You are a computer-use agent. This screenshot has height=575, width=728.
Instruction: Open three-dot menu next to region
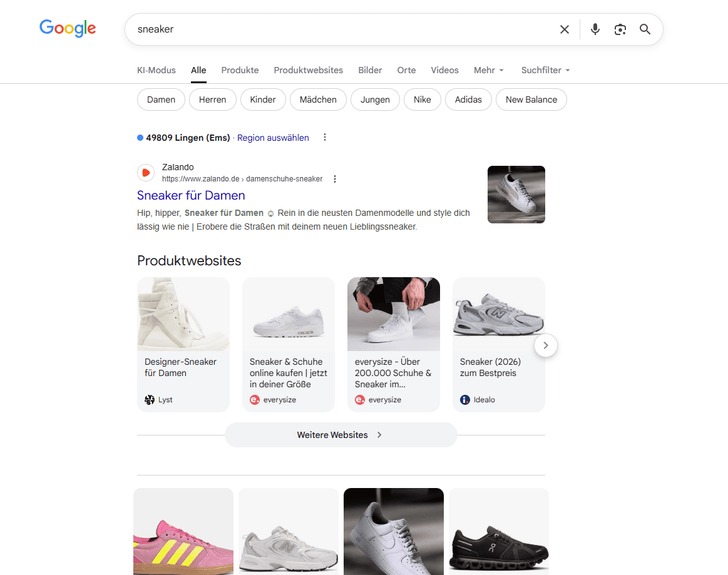click(x=325, y=138)
